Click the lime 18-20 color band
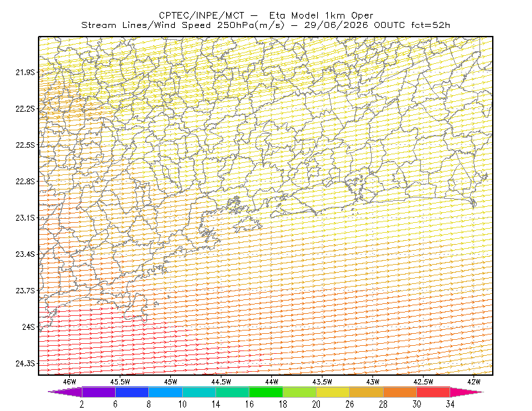This screenshot has width=532, height=411. point(300,392)
